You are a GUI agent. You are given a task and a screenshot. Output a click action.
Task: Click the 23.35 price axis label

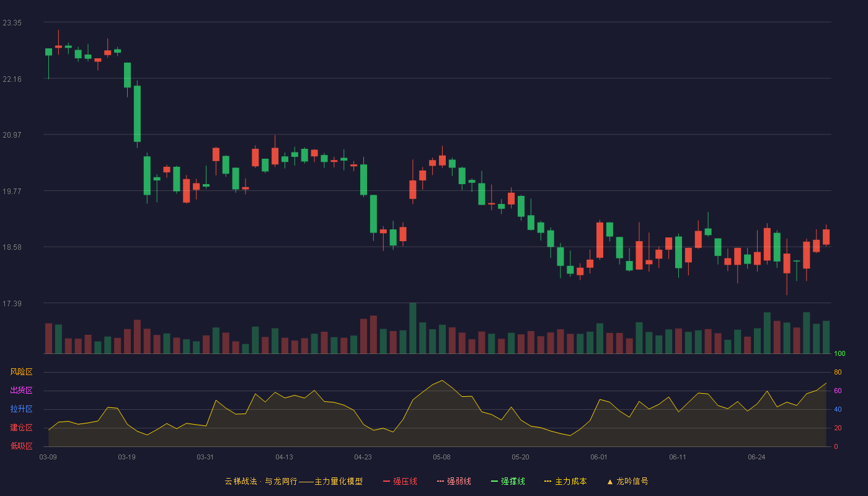tap(12, 23)
